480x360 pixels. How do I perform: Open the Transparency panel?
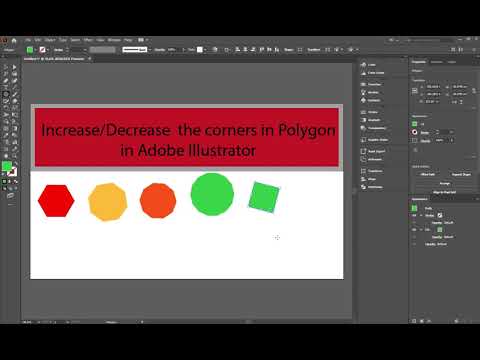(x=373, y=128)
